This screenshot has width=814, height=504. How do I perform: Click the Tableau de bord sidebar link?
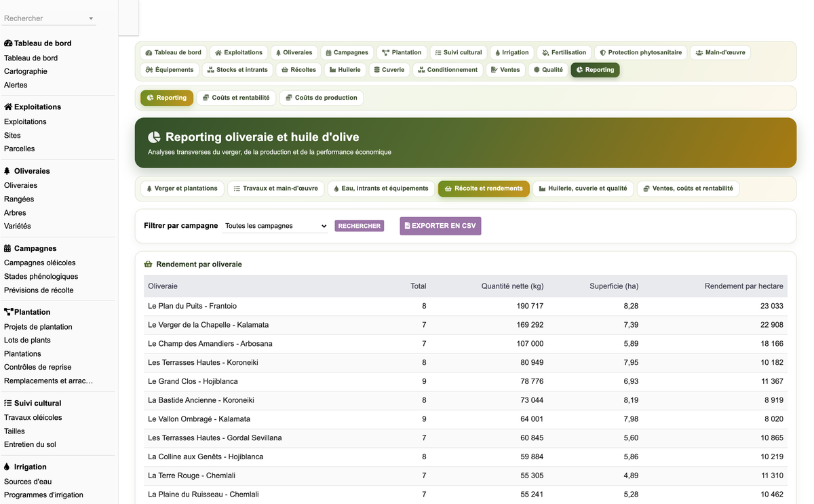pos(31,58)
